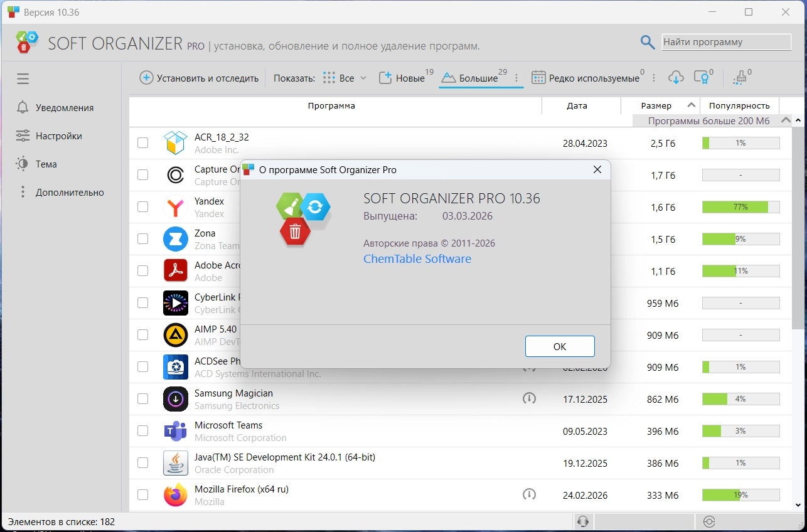Click the ACDSee camera icon
This screenshot has width=807, height=532.
[x=176, y=367]
